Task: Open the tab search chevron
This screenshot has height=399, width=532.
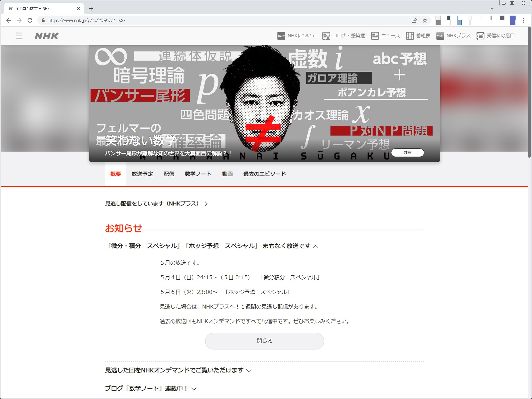Action: pyautogui.click(x=492, y=9)
